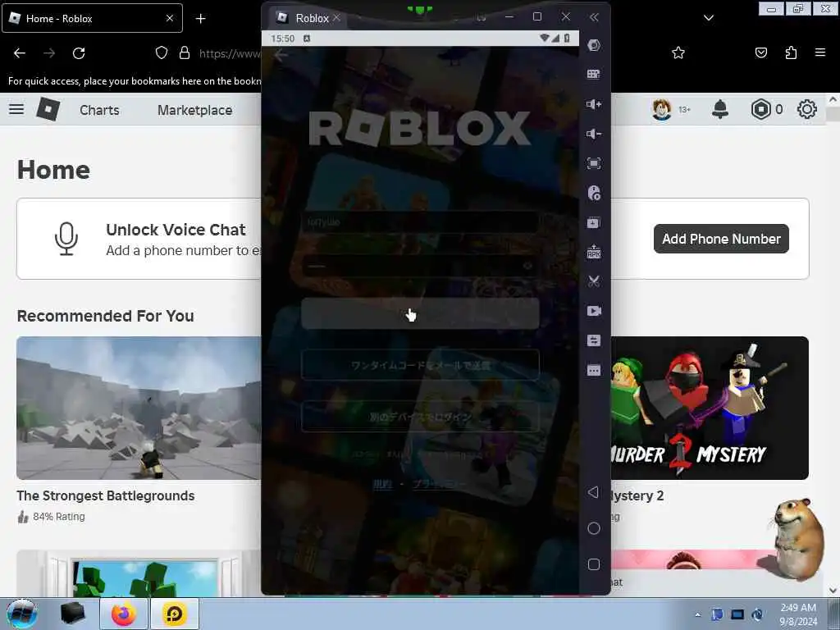Click the Firefox page vertical scrollbar
Screen dimensions: 840x630
(833, 345)
